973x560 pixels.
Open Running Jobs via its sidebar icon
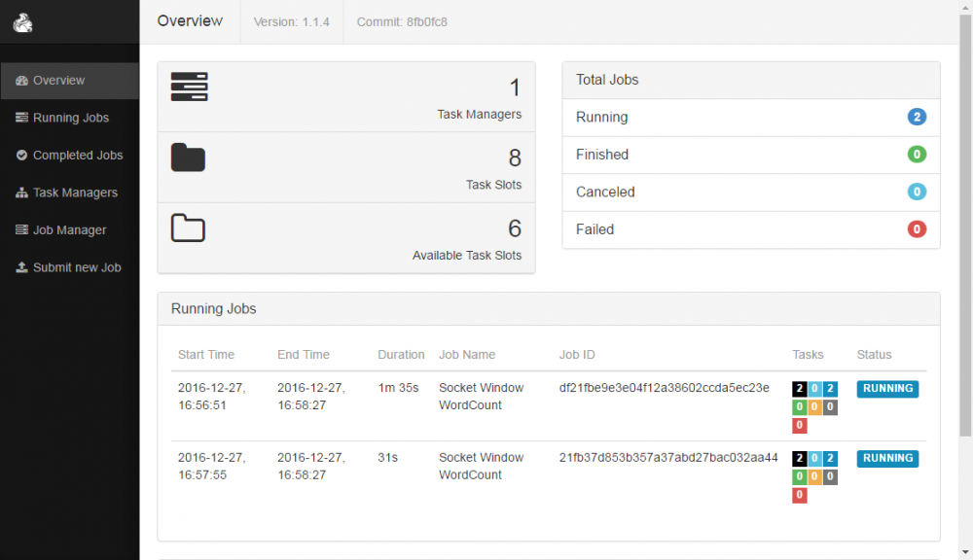[x=20, y=118]
